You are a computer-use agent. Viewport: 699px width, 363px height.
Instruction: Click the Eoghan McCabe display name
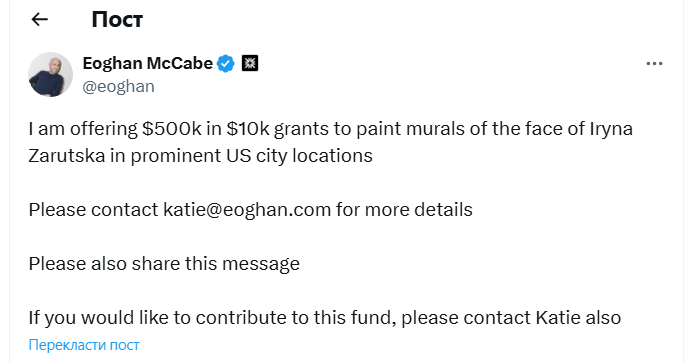148,63
